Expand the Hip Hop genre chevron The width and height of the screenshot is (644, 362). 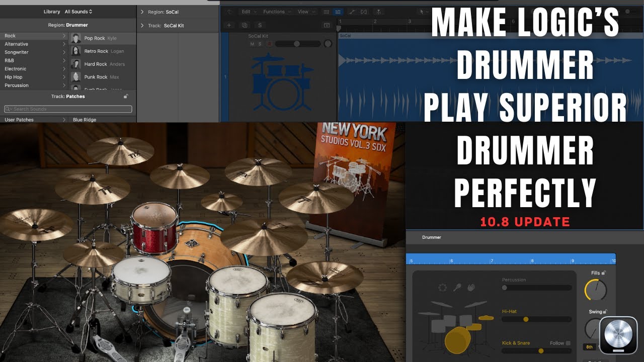(x=64, y=77)
